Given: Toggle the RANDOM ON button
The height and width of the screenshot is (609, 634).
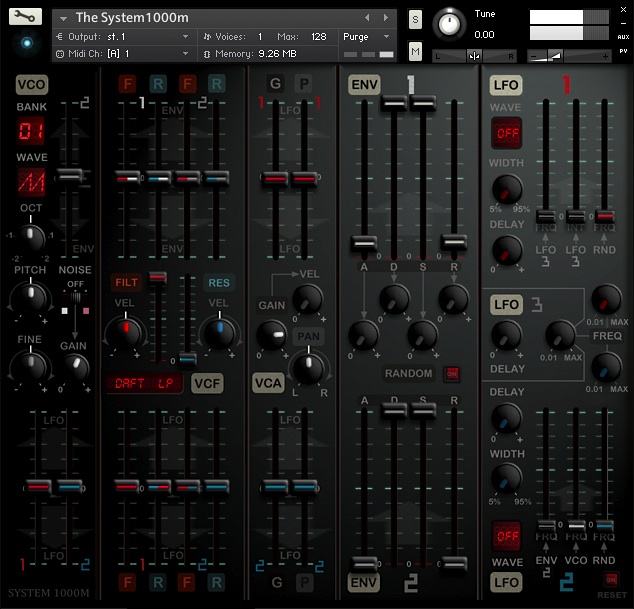Looking at the screenshot, I should 452,373.
